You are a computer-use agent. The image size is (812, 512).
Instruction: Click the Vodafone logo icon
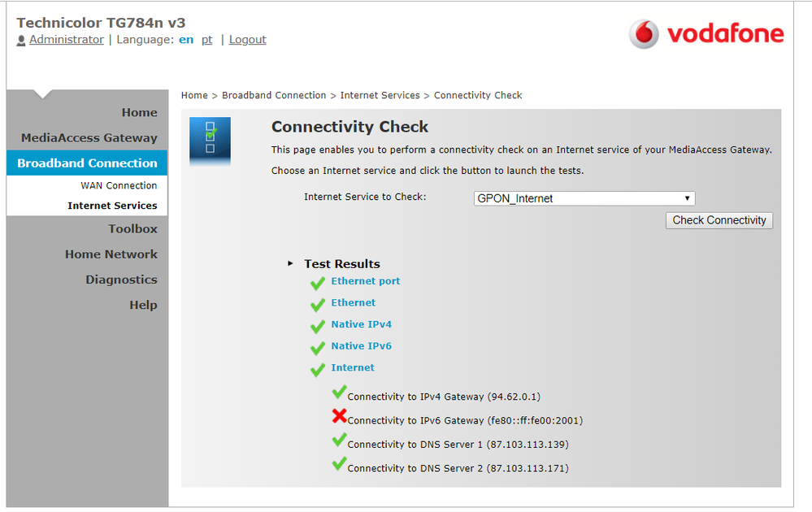(x=644, y=34)
